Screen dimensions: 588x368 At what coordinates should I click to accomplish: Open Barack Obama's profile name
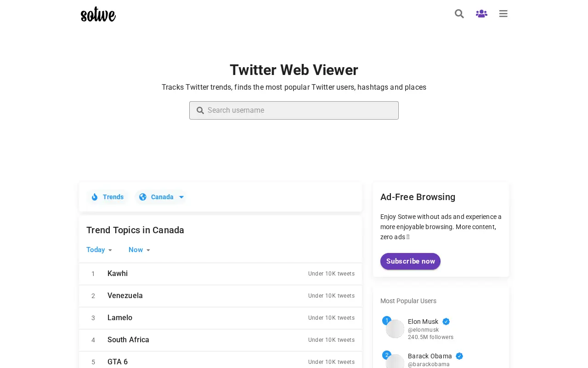tap(430, 356)
